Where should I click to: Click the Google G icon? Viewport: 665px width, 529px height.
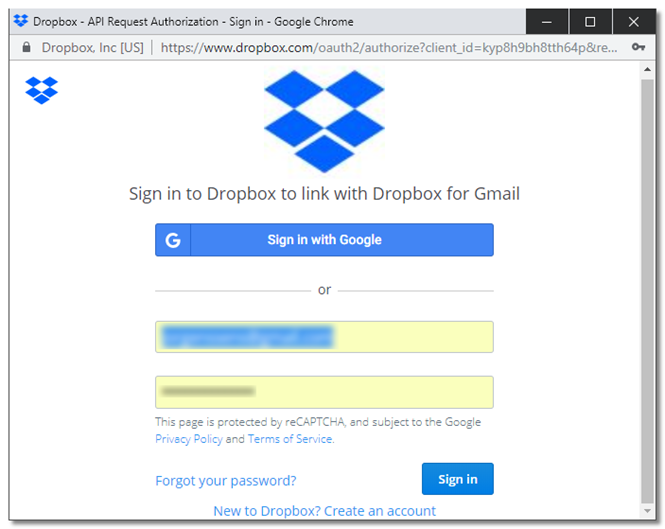click(173, 240)
